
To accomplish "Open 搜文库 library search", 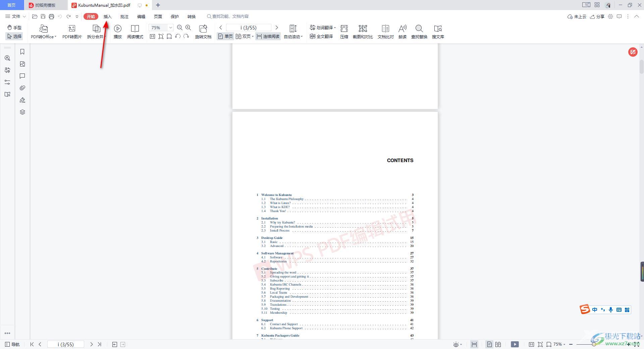I will pos(438,32).
